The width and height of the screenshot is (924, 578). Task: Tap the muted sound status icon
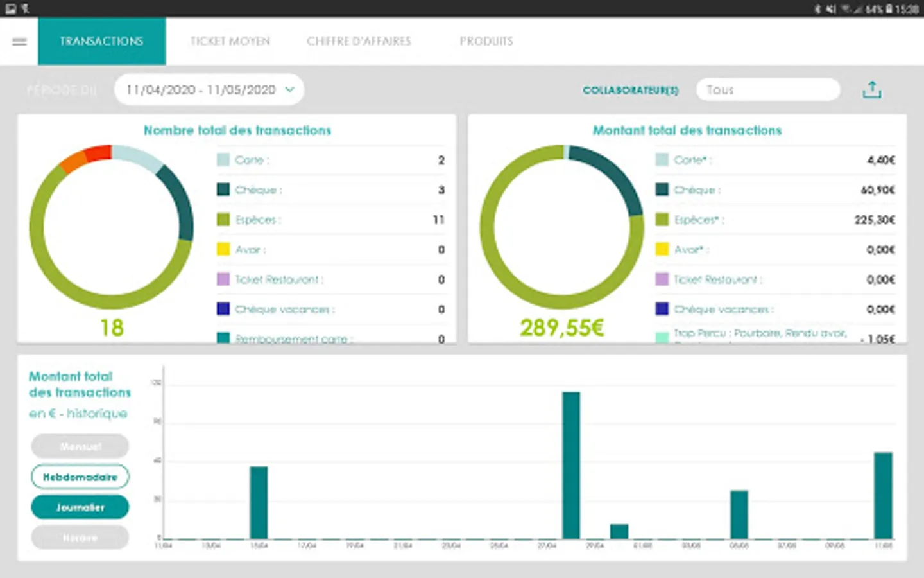point(830,9)
